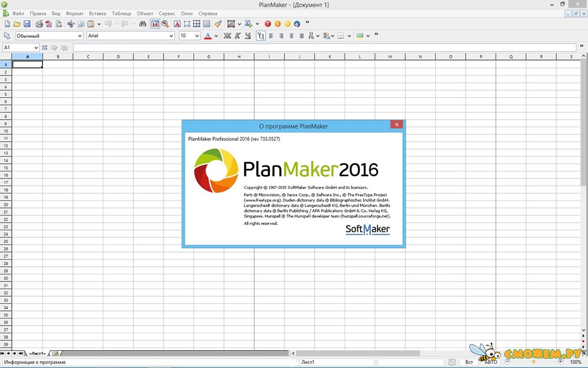588x368 pixels.
Task: Click the yellow B circle icon
Action: (288, 24)
